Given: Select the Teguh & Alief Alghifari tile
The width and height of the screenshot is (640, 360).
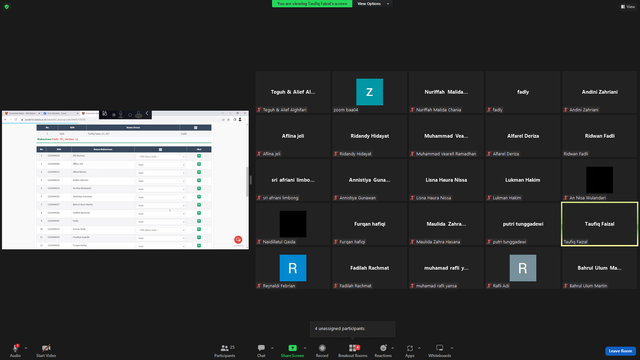Looking at the screenshot, I should point(293,92).
